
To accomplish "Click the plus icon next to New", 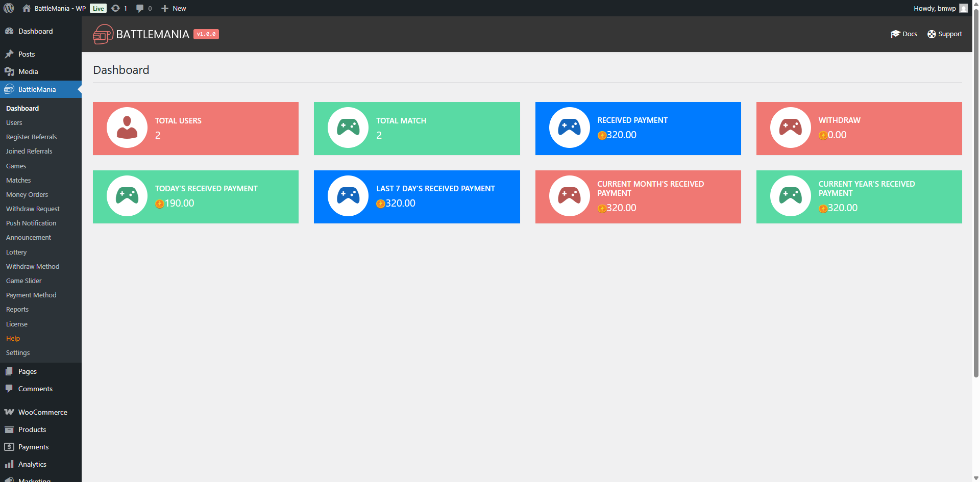I will (x=165, y=8).
